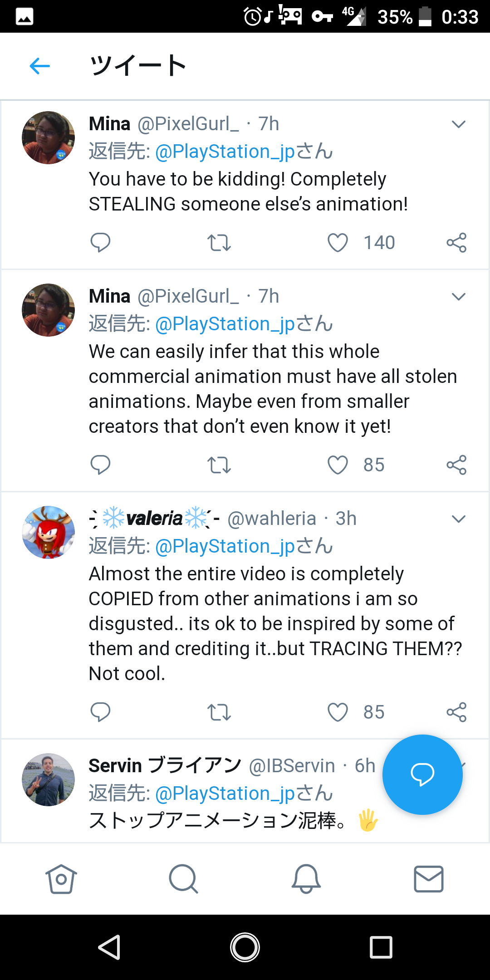This screenshot has width=490, height=980.
Task: Share Mina's "STEALING someone else's animation" tweet
Action: click(x=456, y=243)
